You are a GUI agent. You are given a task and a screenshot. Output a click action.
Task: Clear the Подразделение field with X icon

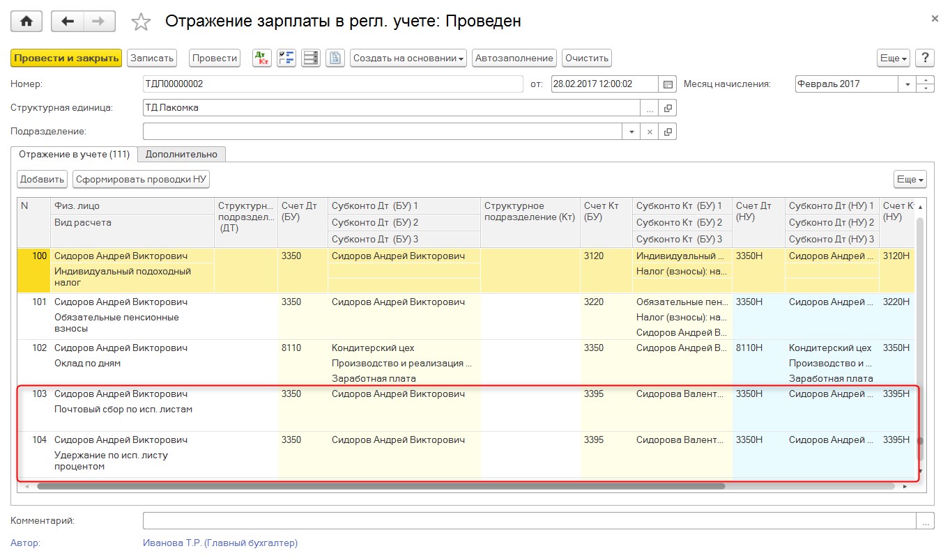[650, 132]
